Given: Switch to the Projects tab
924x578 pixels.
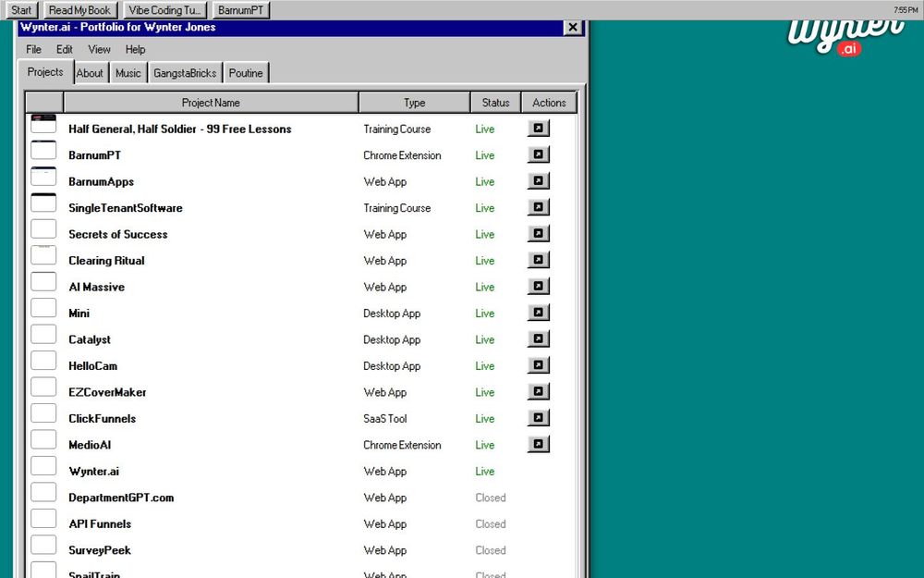Looking at the screenshot, I should pyautogui.click(x=45, y=72).
